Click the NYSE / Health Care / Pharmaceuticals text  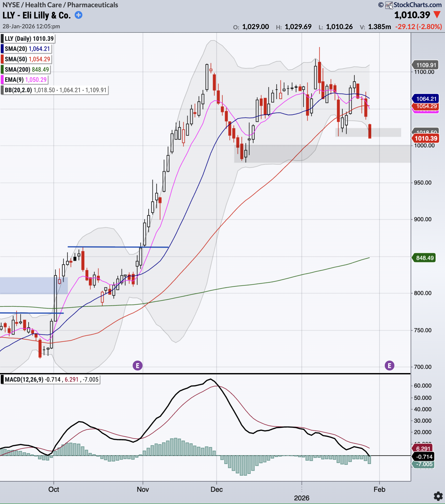tap(60, 5)
